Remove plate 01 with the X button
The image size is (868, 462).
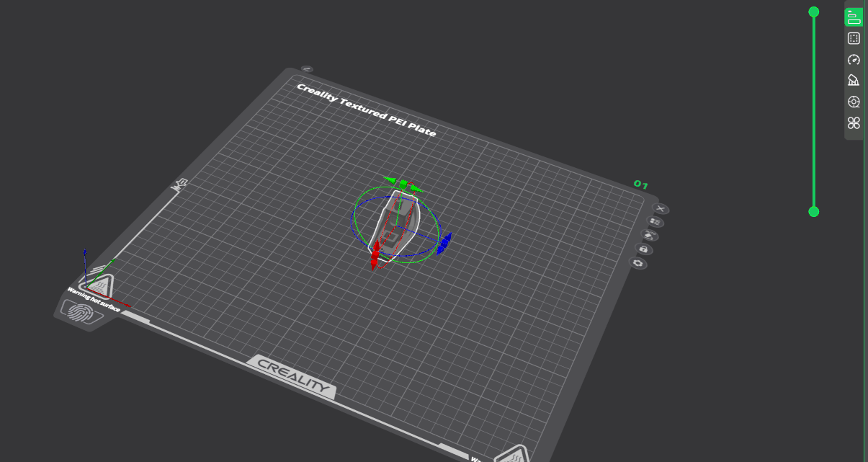click(661, 209)
